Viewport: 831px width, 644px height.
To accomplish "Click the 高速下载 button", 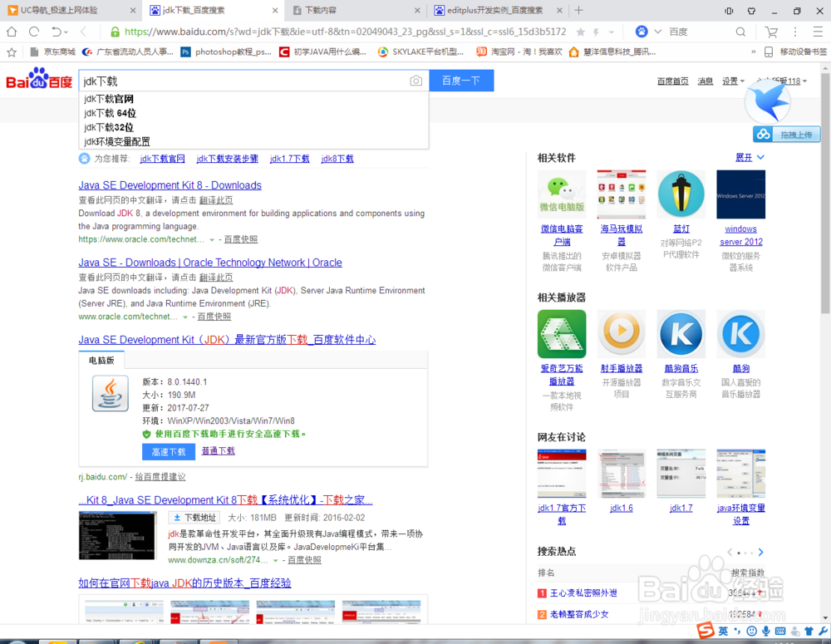I will pos(169,451).
